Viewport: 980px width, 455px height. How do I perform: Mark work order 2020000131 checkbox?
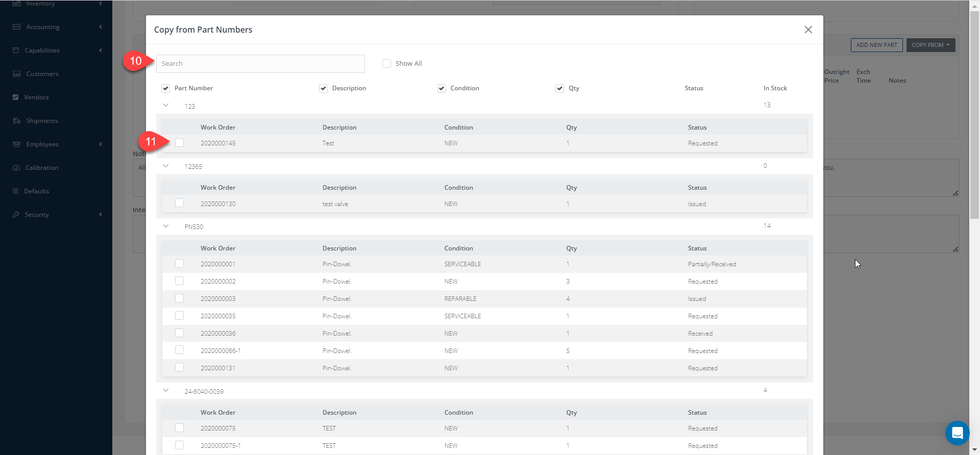pyautogui.click(x=179, y=367)
